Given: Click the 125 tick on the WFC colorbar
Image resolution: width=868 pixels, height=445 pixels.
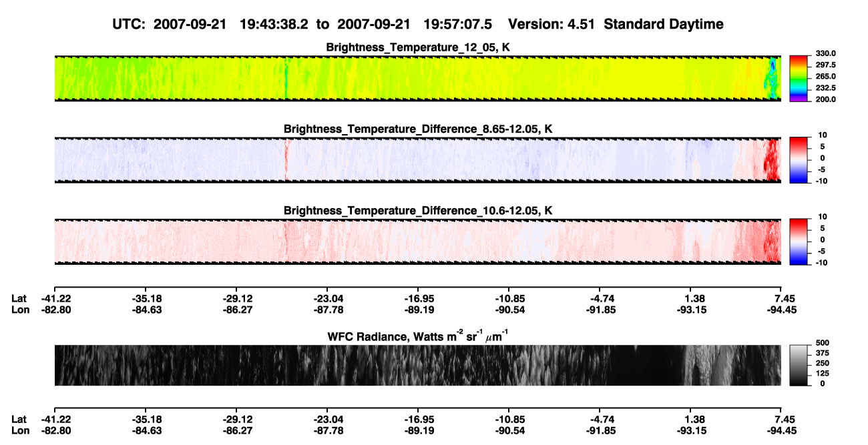Looking at the screenshot, I should pyautogui.click(x=822, y=374).
